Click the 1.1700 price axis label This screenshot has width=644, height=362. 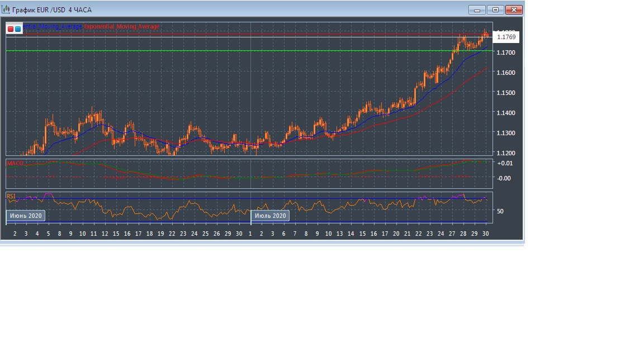(x=506, y=53)
